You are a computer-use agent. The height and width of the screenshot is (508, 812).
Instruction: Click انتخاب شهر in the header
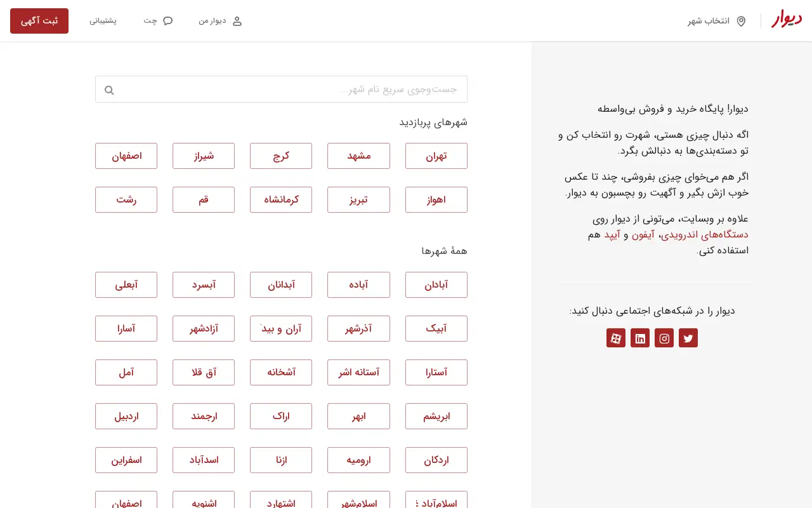[x=717, y=21]
